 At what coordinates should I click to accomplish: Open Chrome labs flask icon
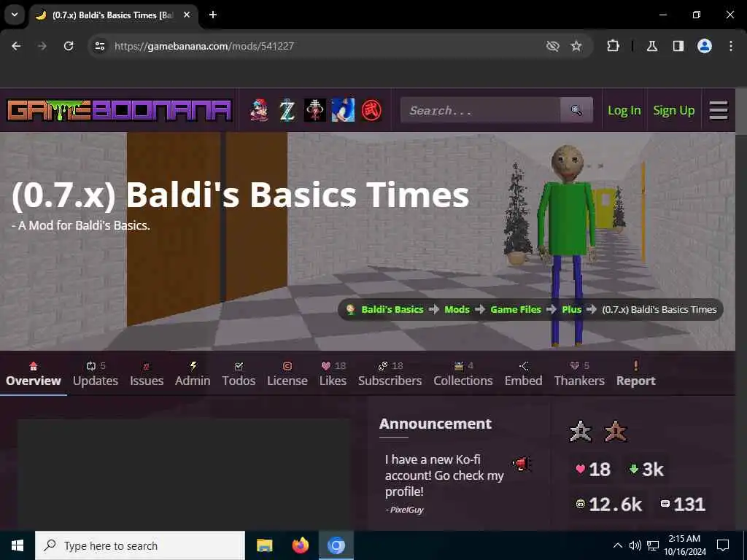point(652,46)
